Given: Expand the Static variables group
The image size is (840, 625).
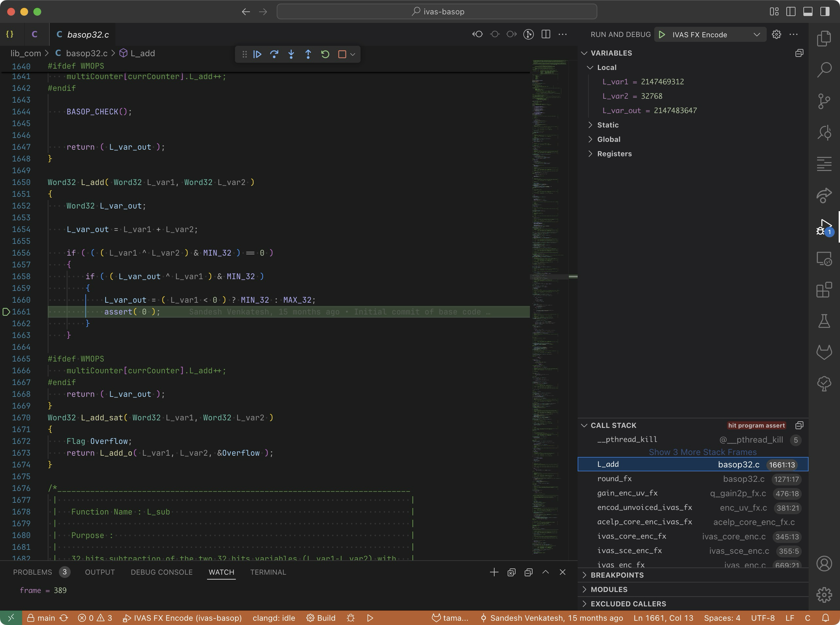Looking at the screenshot, I should coord(607,125).
